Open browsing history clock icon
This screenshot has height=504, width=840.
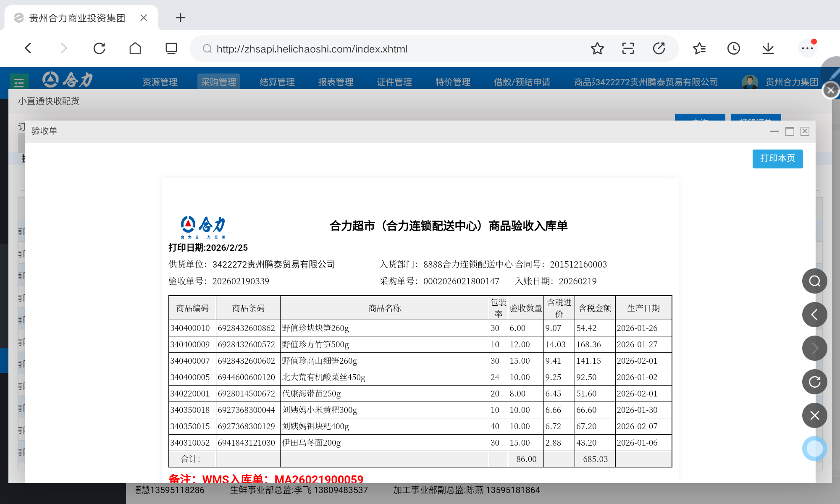pos(734,49)
